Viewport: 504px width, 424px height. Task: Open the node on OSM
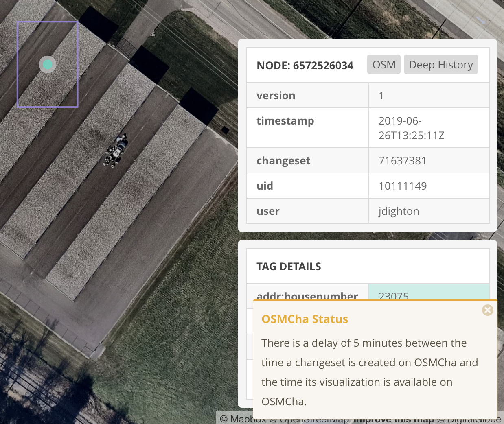pyautogui.click(x=383, y=64)
